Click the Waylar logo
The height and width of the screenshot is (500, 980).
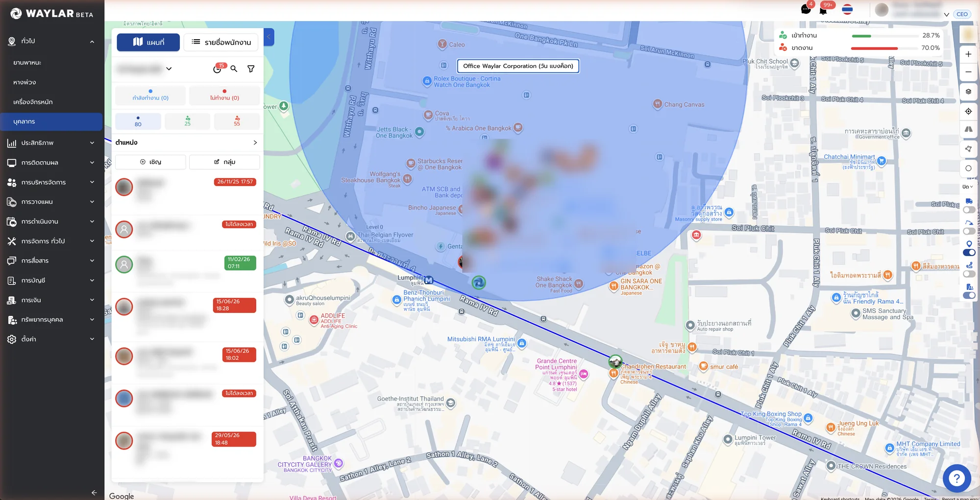click(51, 14)
